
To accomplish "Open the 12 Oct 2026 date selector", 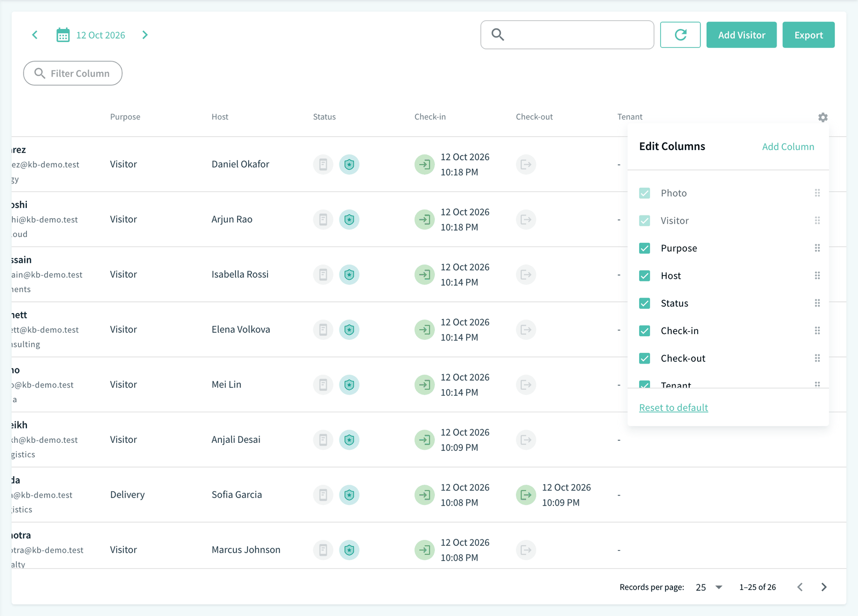I will coord(101,35).
